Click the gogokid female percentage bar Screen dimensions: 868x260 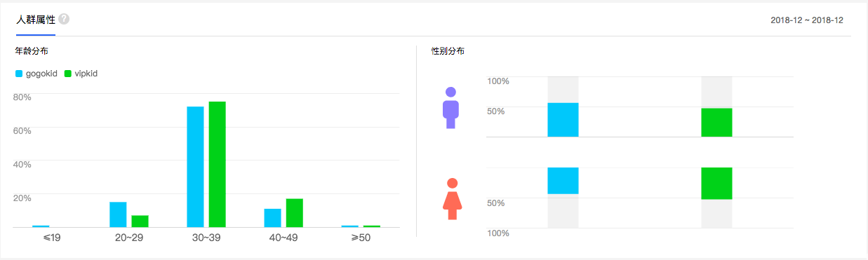[563, 181]
